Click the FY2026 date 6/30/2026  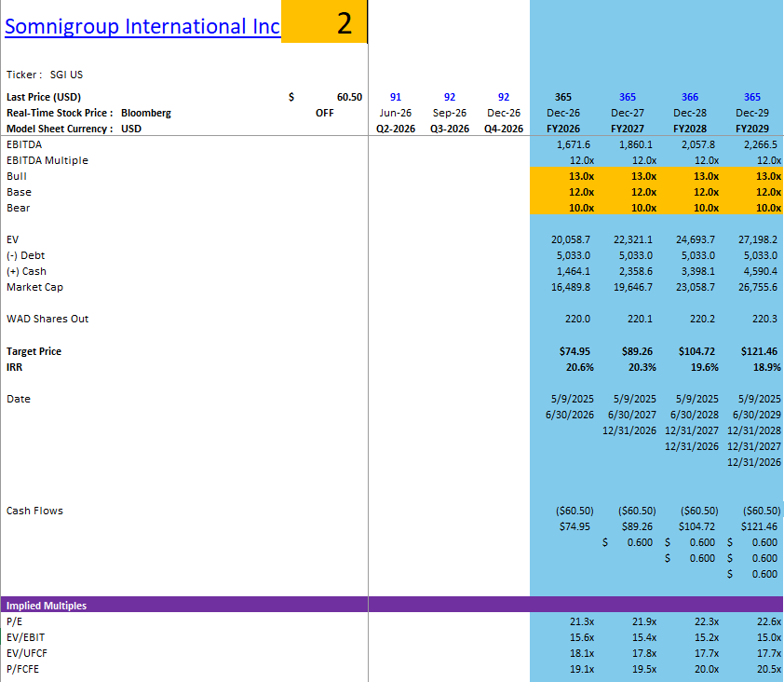coord(570,415)
